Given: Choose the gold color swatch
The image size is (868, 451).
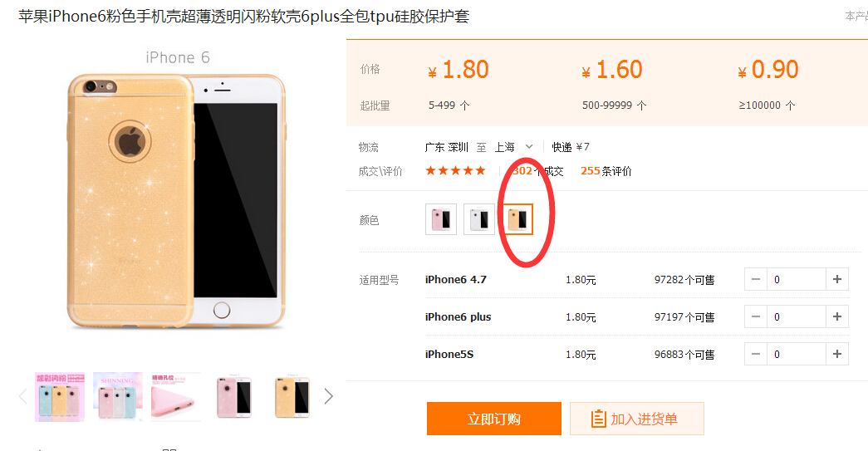Looking at the screenshot, I should click(517, 219).
